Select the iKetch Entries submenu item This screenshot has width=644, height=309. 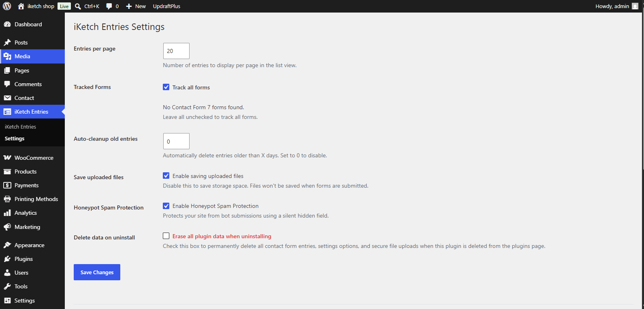[20, 127]
